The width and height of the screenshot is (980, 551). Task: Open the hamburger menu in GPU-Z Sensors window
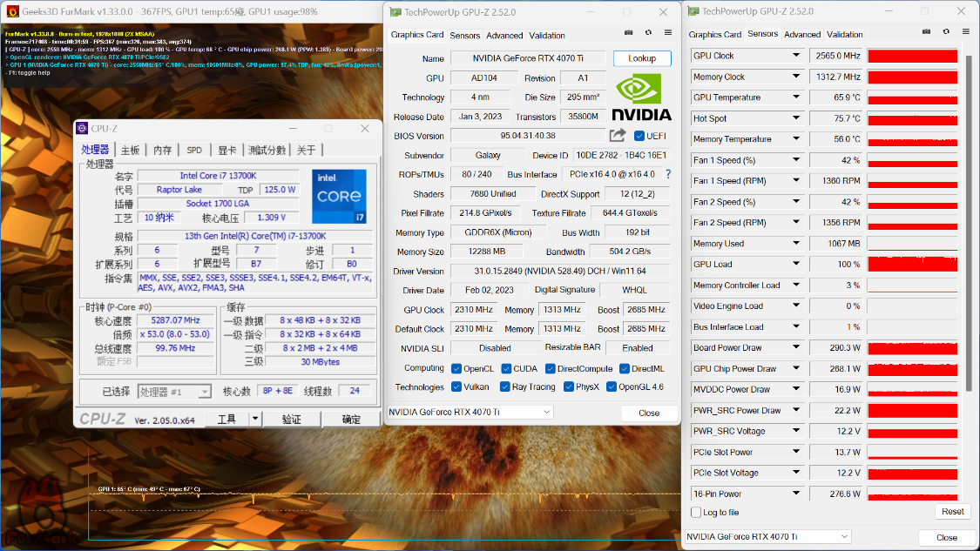tap(966, 32)
